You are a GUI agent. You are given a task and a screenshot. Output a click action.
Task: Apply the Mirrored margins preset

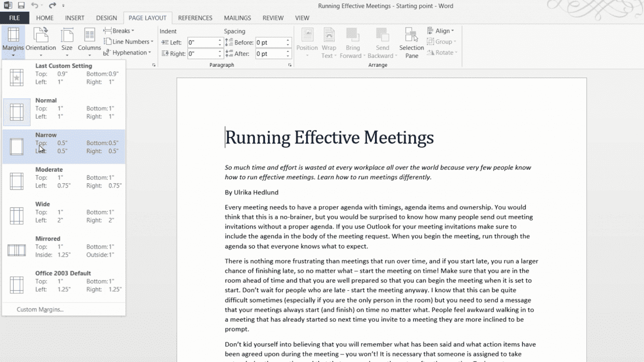[64, 250]
